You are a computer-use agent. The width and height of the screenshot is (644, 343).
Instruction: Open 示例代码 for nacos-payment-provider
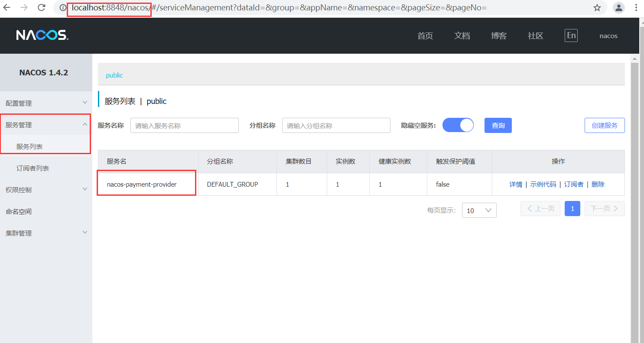pos(543,184)
